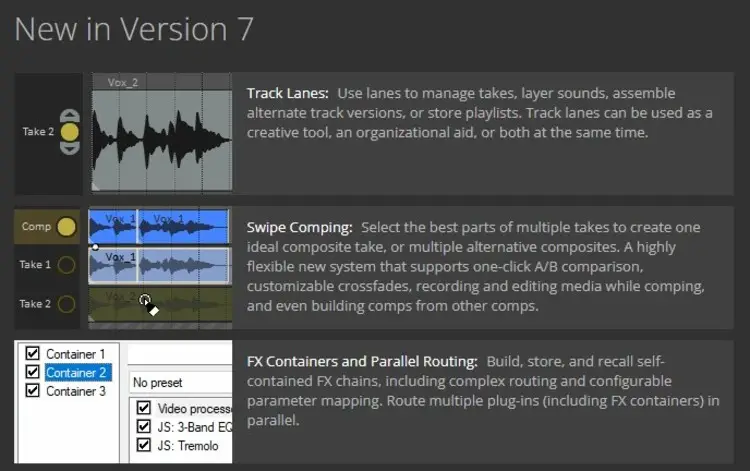
Task: Open the No preset dropdown
Action: click(181, 383)
